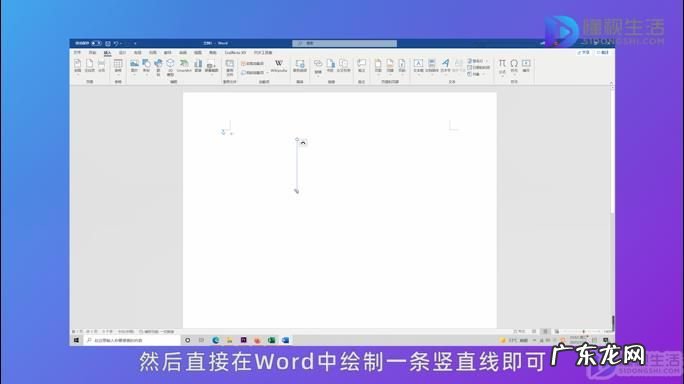
Task: Click the Save icon in the title bar
Action: coord(108,43)
